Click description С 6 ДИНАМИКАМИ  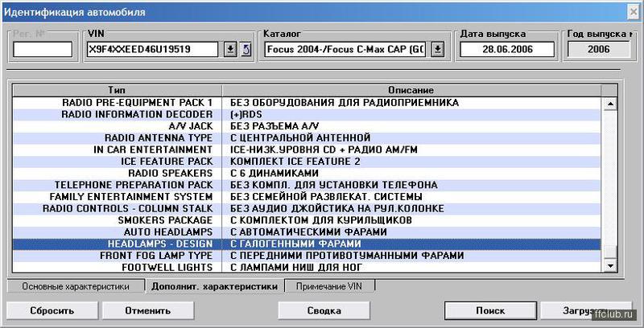coord(275,174)
